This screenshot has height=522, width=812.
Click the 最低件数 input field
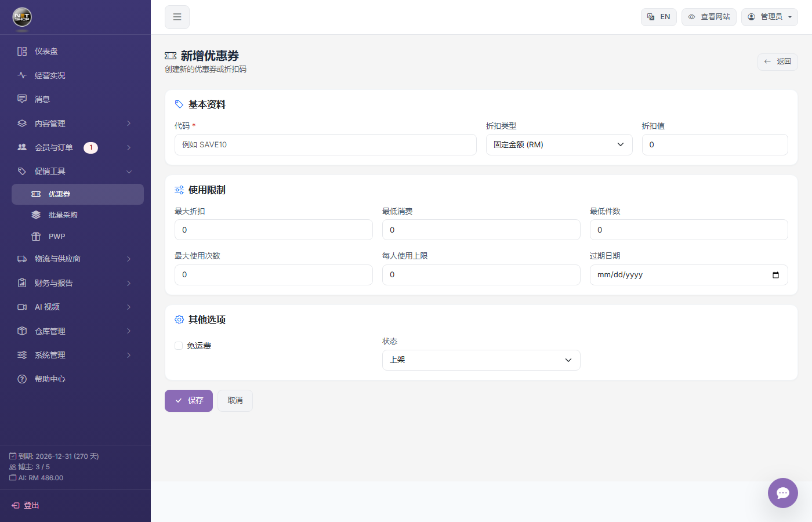pos(689,230)
